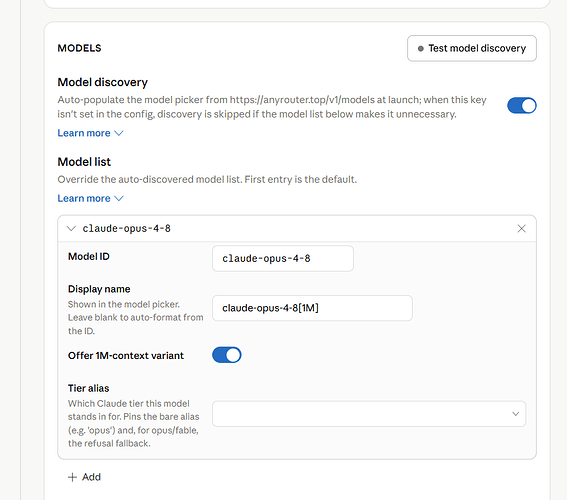Add a new model entry

point(84,477)
